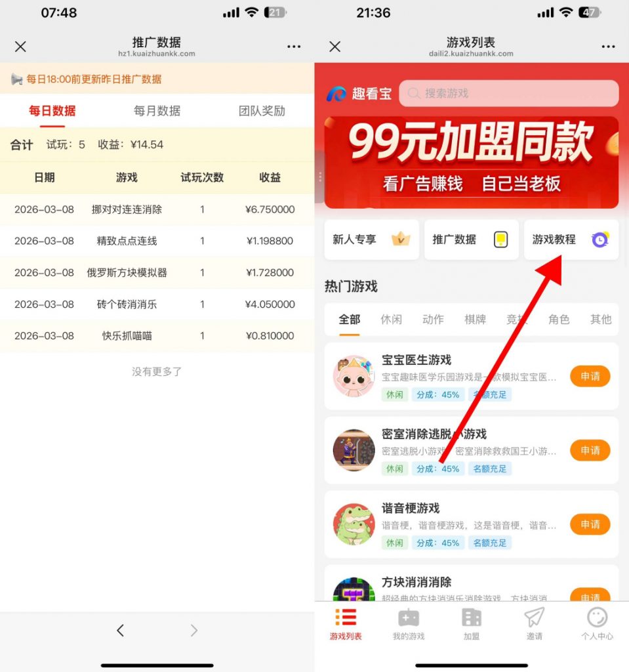
Task: Apply for 宝宝医生游戏
Action: point(590,376)
